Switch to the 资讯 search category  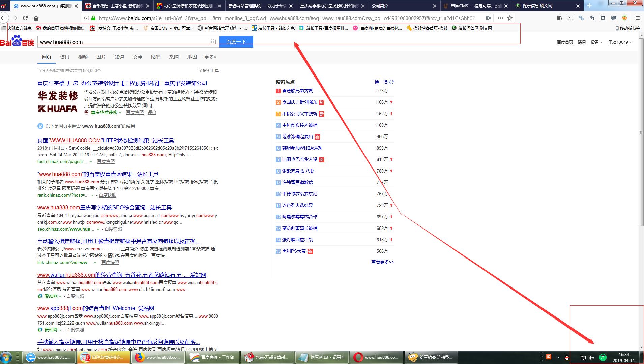tap(65, 57)
